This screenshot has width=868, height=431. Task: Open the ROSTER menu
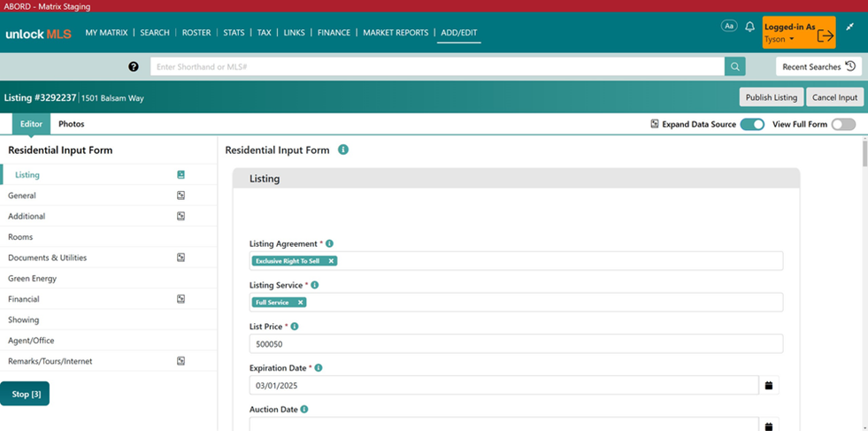tap(196, 33)
